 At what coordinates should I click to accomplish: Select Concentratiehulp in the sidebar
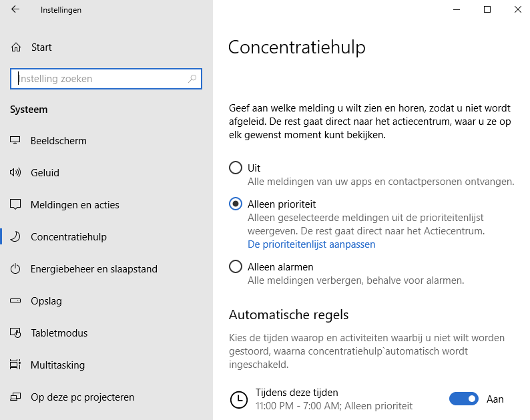point(68,237)
